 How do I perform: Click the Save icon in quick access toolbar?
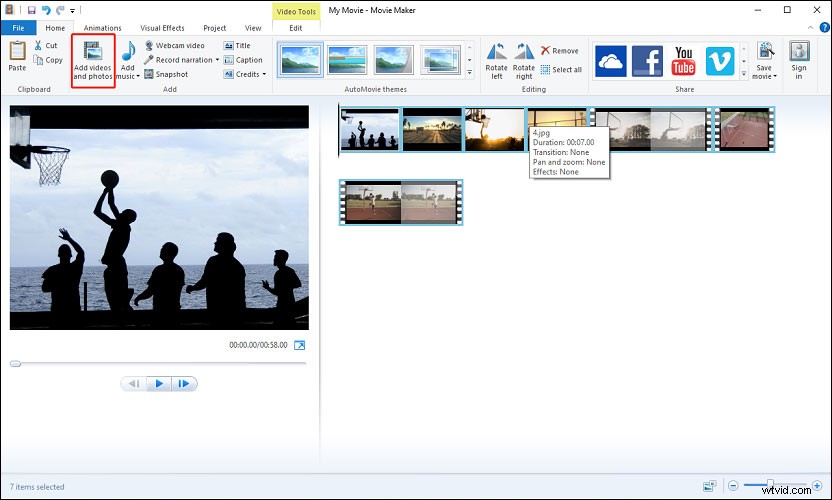[x=31, y=10]
